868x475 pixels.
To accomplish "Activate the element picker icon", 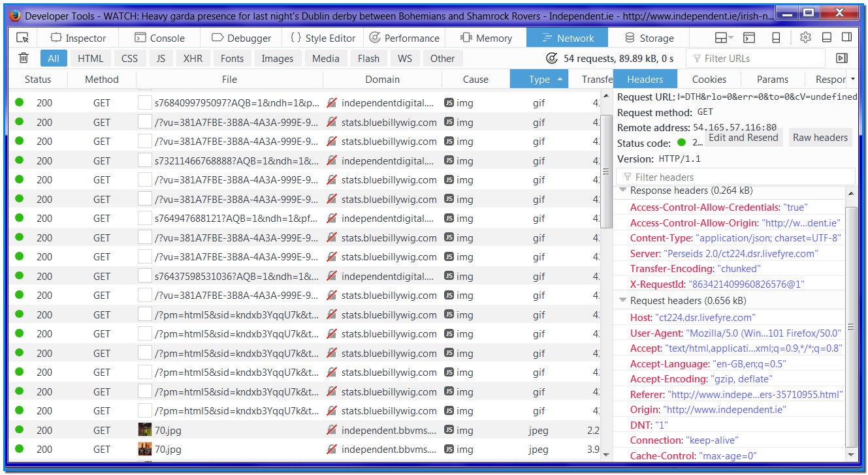I will [23, 38].
